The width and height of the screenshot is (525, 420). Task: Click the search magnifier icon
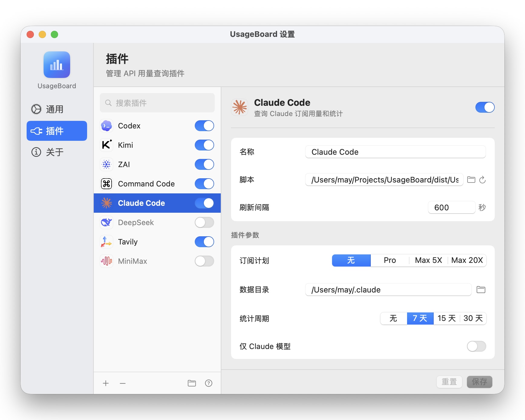[108, 103]
